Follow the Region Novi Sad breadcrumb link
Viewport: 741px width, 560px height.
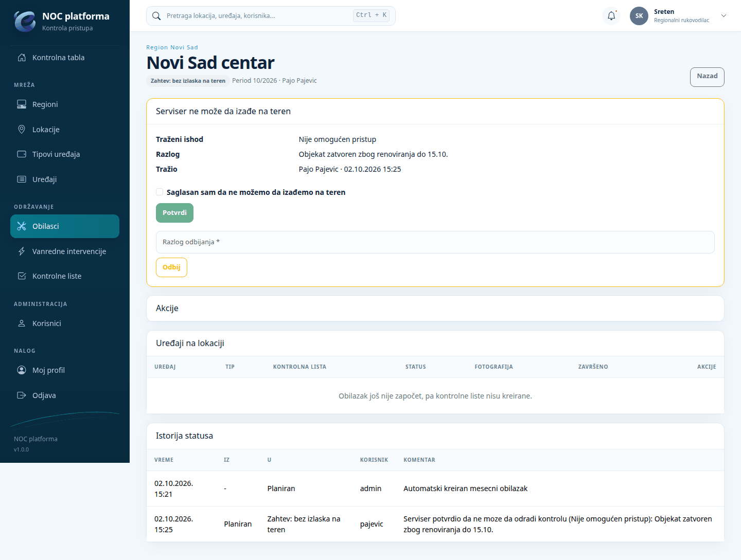pos(172,47)
